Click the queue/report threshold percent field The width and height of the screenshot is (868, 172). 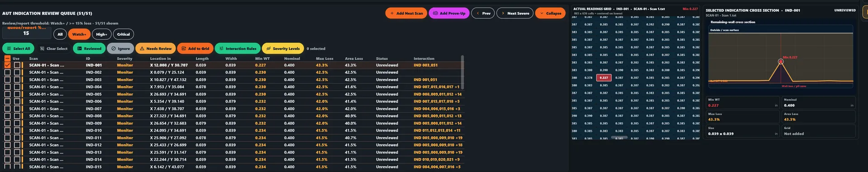click(x=26, y=33)
